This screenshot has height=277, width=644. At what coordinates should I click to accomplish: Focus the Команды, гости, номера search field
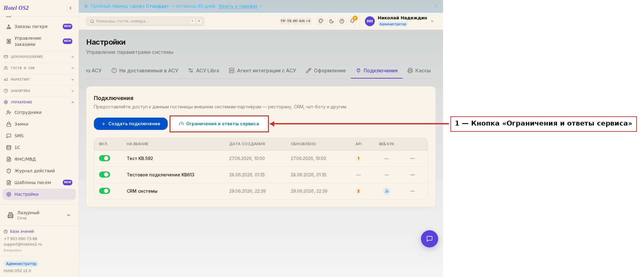[x=145, y=21]
